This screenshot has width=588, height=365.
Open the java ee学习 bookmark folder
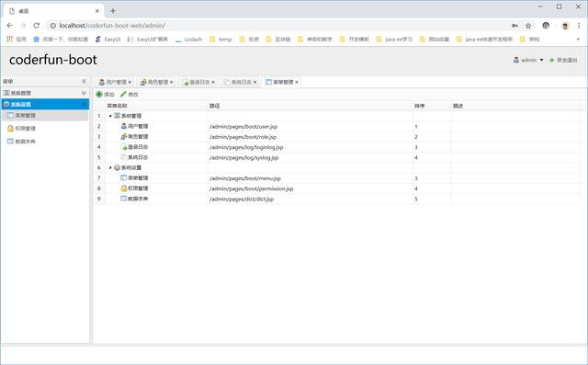pyautogui.click(x=394, y=39)
